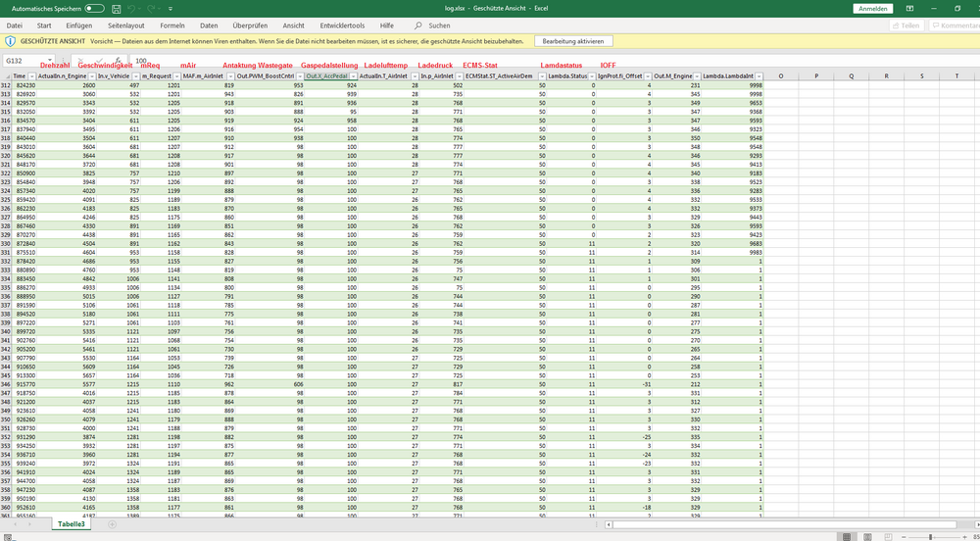Open the Lambda.LambdaInt filter dropdown
This screenshot has width=980, height=541.
click(x=759, y=74)
